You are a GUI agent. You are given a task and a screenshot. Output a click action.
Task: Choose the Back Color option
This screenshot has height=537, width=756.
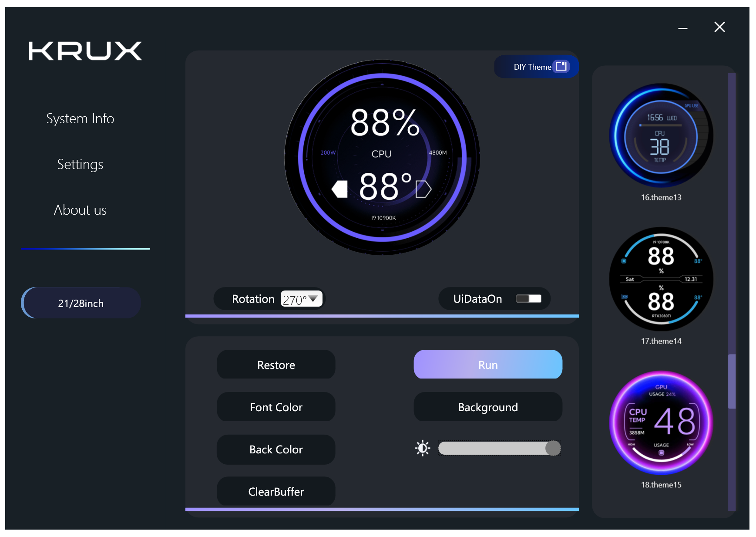pos(276,449)
